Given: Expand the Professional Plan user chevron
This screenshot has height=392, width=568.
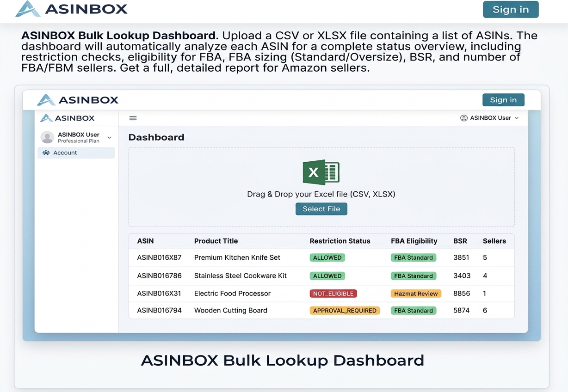Looking at the screenshot, I should [x=109, y=138].
